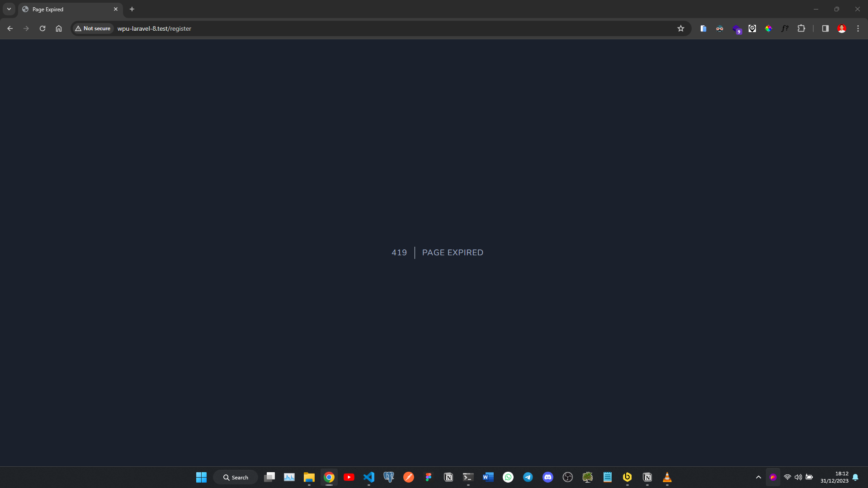868x488 pixels.
Task: Open Visual Studio Code from taskbar
Action: (369, 477)
